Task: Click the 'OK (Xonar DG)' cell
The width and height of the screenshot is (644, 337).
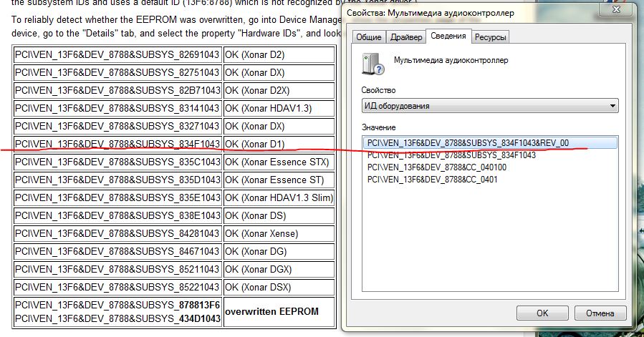Action: [x=279, y=251]
